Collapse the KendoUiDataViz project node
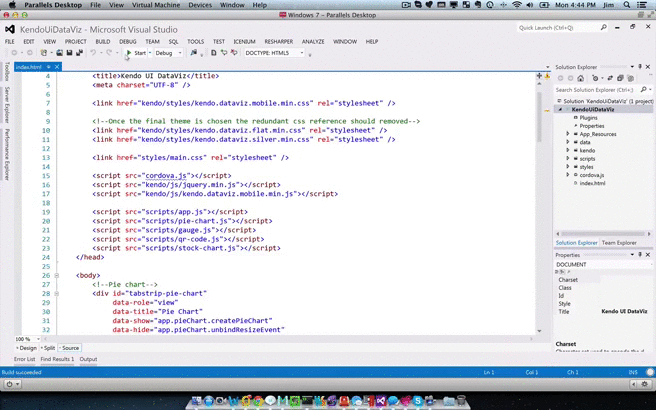The width and height of the screenshot is (656, 410). [x=560, y=109]
